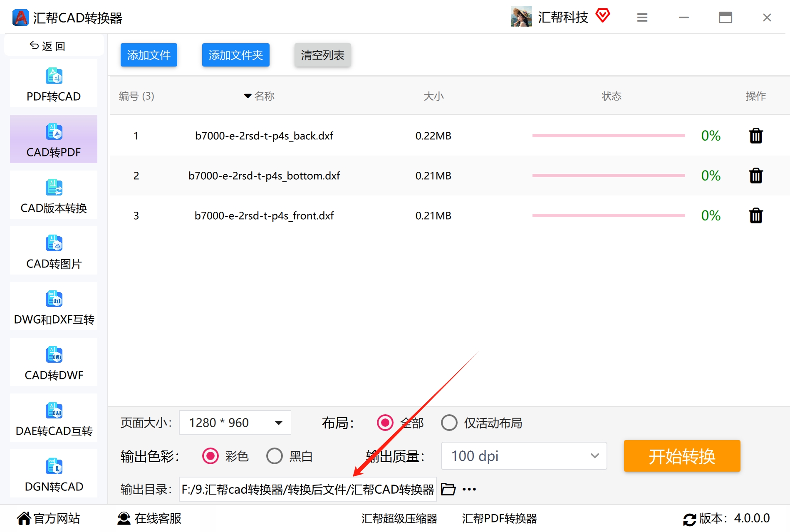Open the DAE转CAD互转 sidebar icon

(54, 411)
